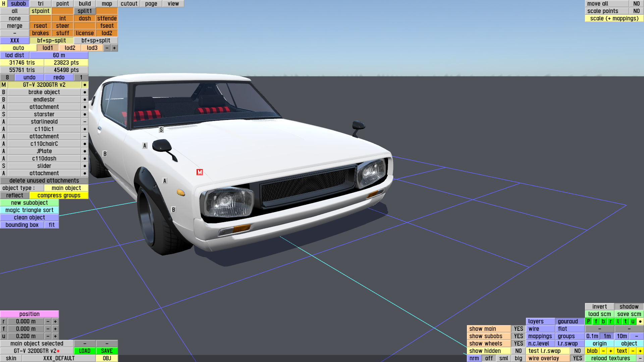This screenshot has width=644, height=362.
Task: Toggle show hidden NO
Action: point(518,351)
